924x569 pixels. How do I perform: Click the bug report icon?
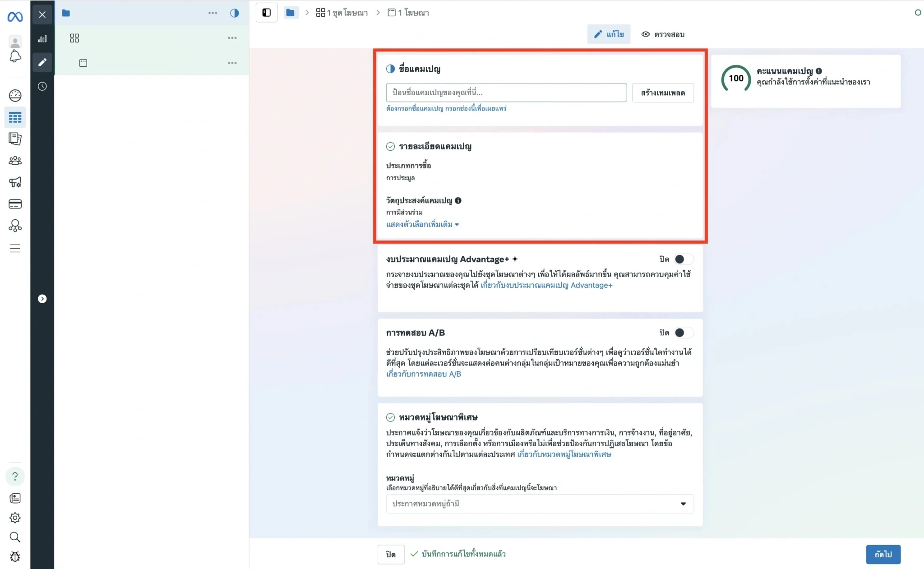(x=15, y=557)
